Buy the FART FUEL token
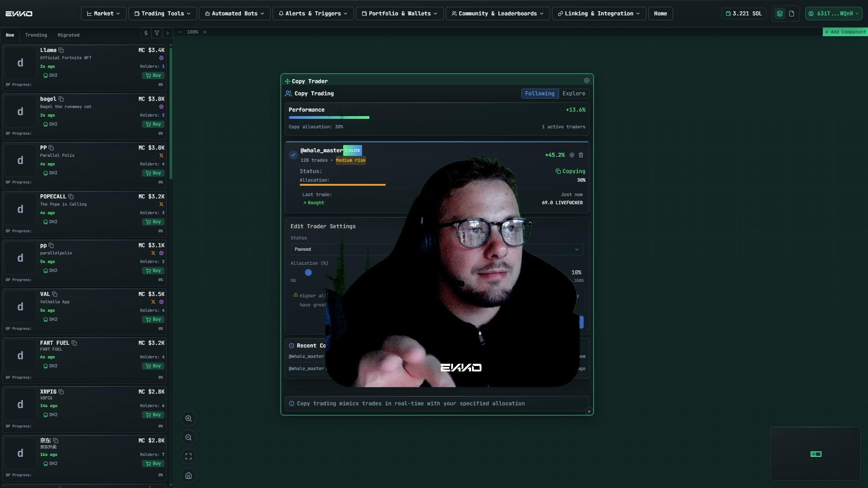This screenshot has height=488, width=868. click(x=153, y=366)
